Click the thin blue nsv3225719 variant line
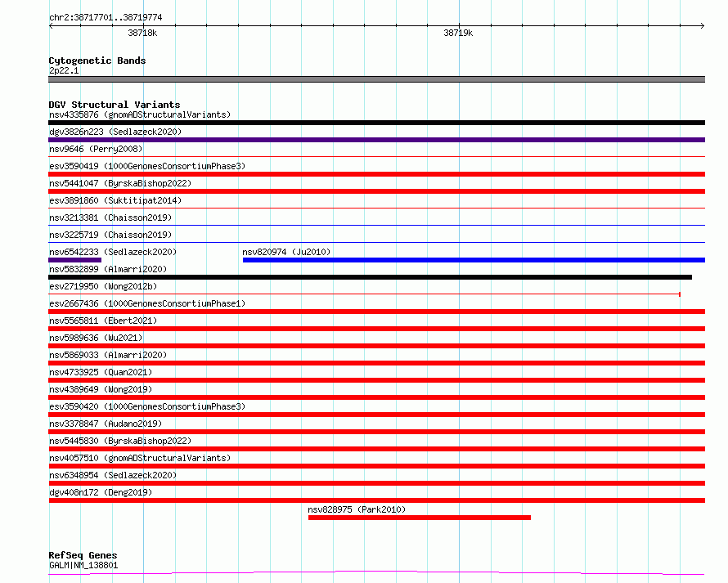 (x=376, y=243)
